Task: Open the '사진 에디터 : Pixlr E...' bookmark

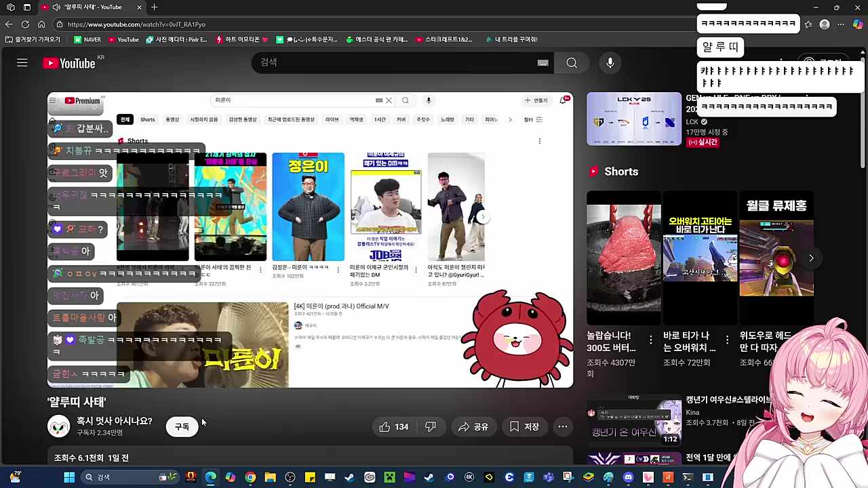Action: (x=178, y=39)
